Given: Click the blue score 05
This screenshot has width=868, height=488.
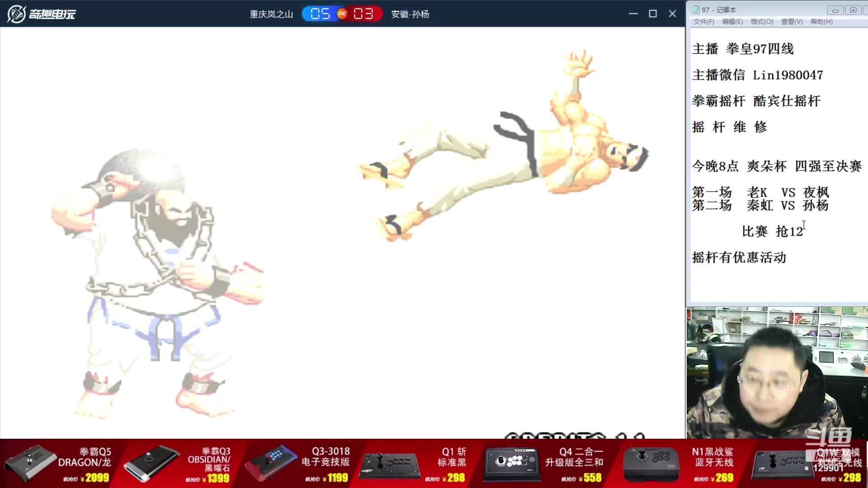Looking at the screenshot, I should (320, 14).
